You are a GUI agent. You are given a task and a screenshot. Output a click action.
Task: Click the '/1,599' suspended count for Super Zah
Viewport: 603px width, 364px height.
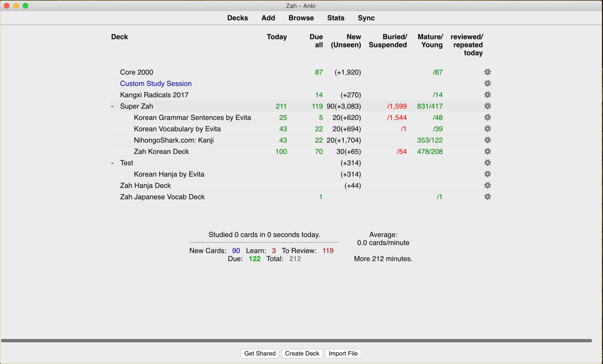[x=397, y=106]
